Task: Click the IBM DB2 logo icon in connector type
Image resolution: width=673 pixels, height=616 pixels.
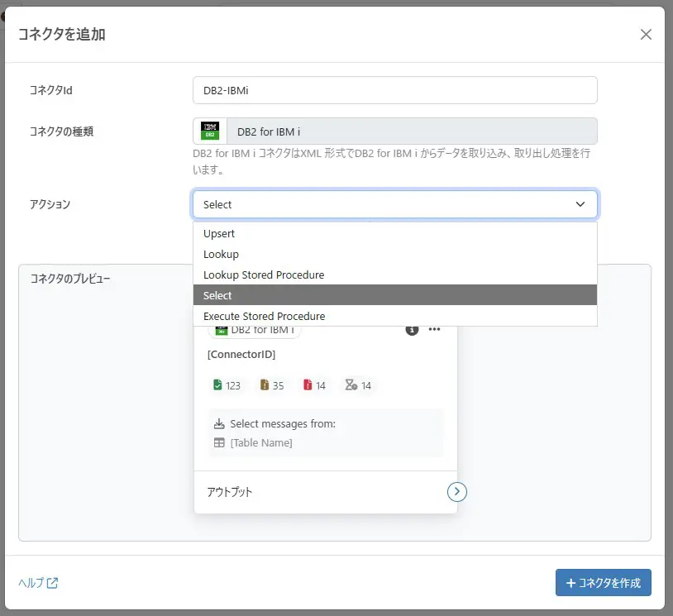Action: (210, 131)
